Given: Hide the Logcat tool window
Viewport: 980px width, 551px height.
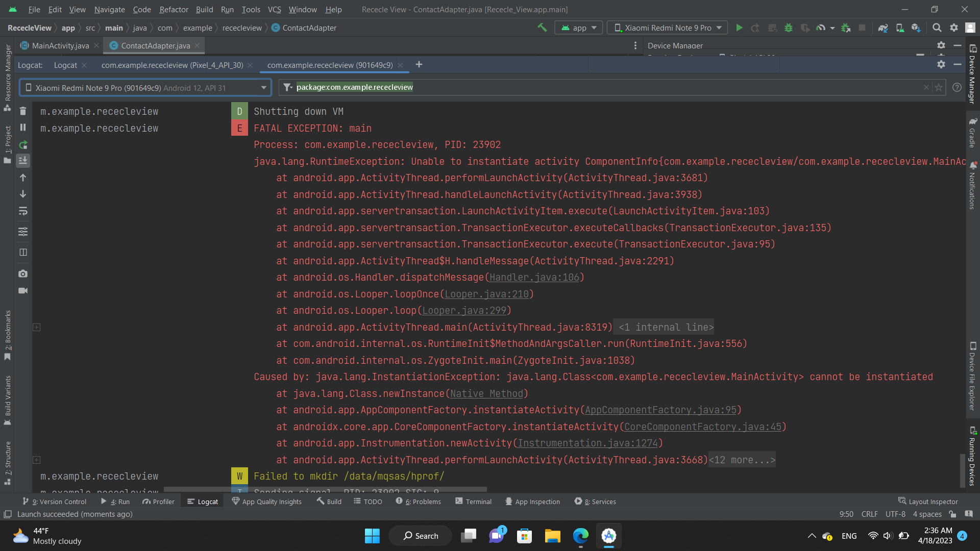Looking at the screenshot, I should pos(958,64).
